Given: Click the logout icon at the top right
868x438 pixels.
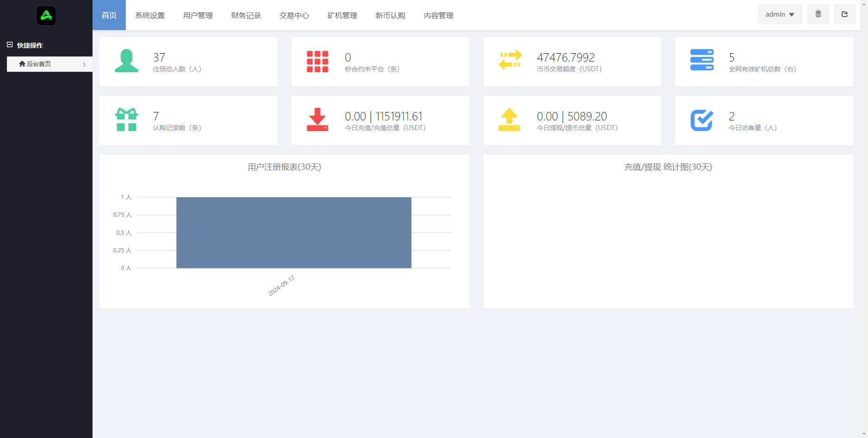Looking at the screenshot, I should click(x=845, y=14).
